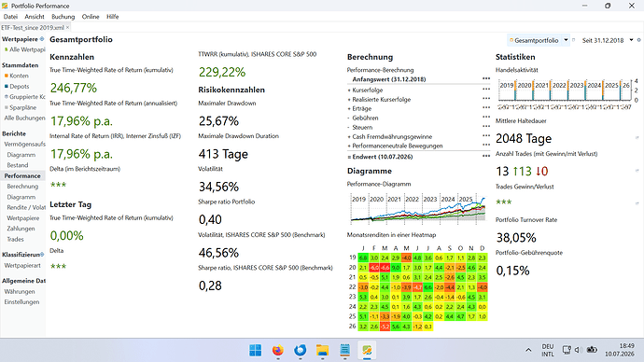Show hidden system tray icons chevron
The width and height of the screenshot is (644, 362).
pyautogui.click(x=528, y=350)
